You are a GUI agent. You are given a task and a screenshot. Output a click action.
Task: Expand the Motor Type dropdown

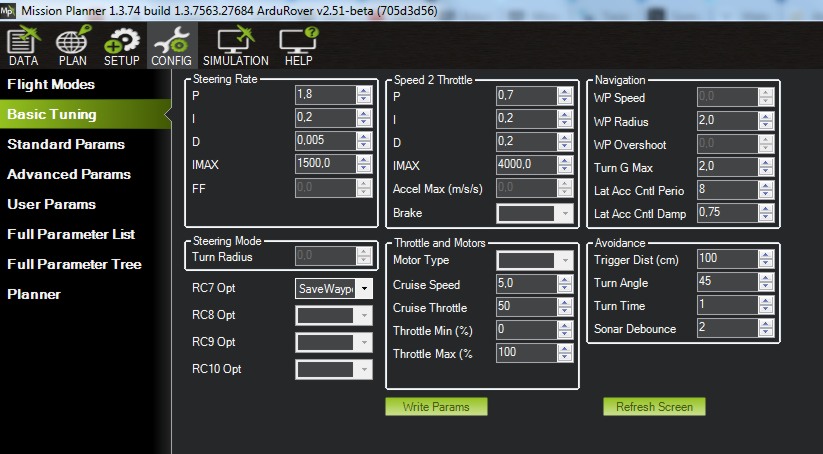click(x=565, y=260)
